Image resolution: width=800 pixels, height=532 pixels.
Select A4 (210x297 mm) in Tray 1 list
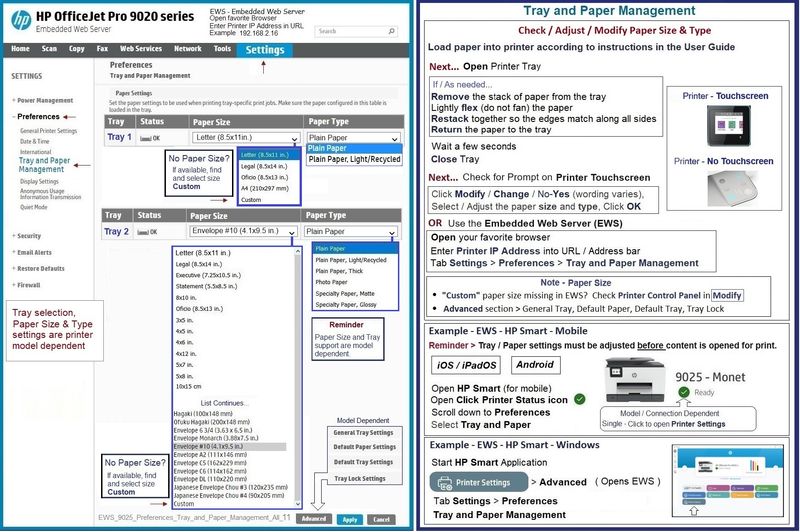coord(265,189)
